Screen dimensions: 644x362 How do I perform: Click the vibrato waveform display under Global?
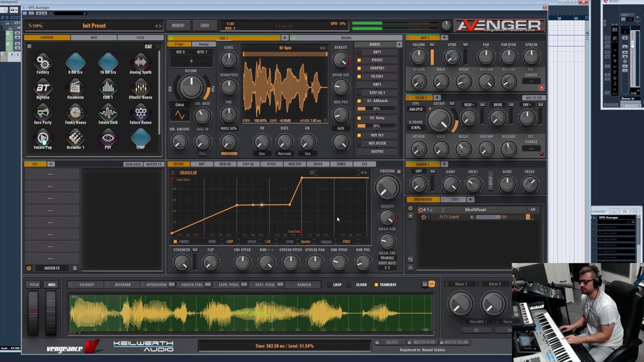[x=180, y=115]
